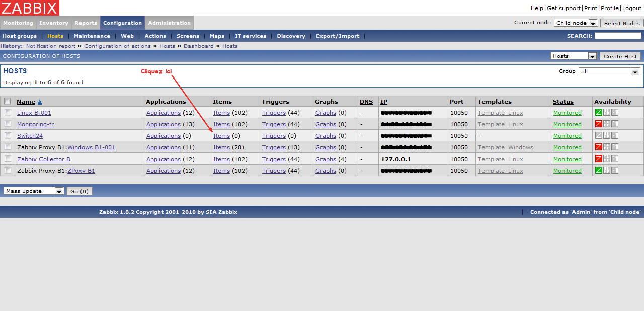This screenshot has width=644, height=311.
Task: Open Items link for Switch24
Action: pos(221,136)
